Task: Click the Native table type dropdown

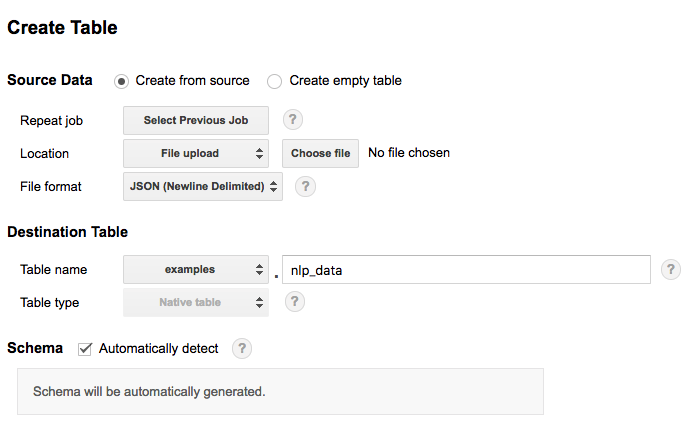Action: click(x=196, y=301)
